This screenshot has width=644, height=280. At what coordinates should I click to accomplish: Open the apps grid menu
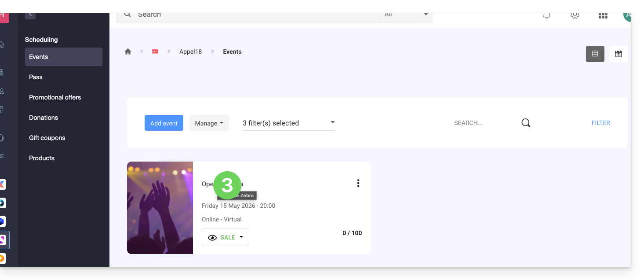[603, 15]
